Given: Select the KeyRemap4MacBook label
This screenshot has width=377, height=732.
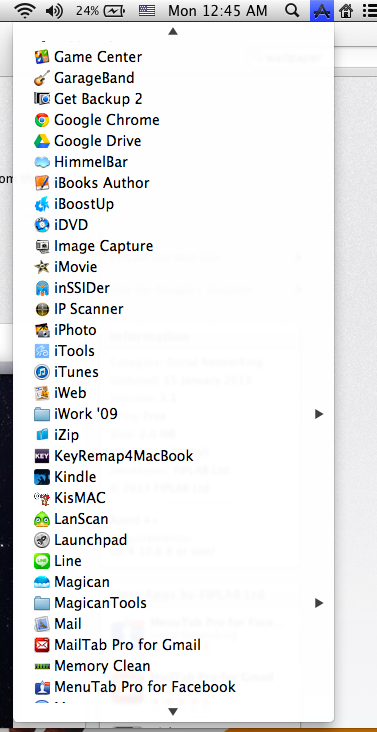Looking at the screenshot, I should tap(124, 456).
